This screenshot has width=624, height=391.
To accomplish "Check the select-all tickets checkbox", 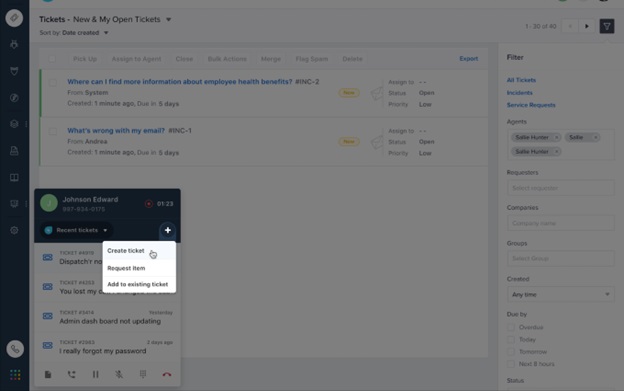I will 52,59.
